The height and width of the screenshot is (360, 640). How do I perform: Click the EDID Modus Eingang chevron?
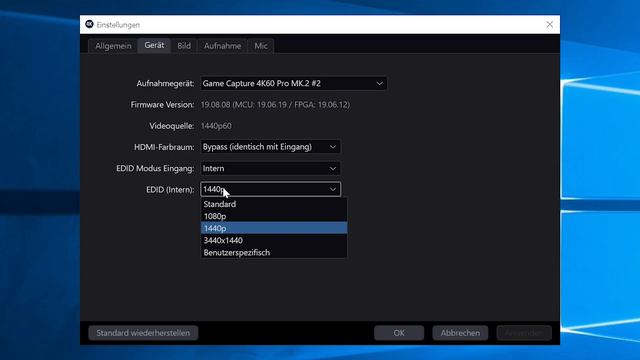point(333,168)
